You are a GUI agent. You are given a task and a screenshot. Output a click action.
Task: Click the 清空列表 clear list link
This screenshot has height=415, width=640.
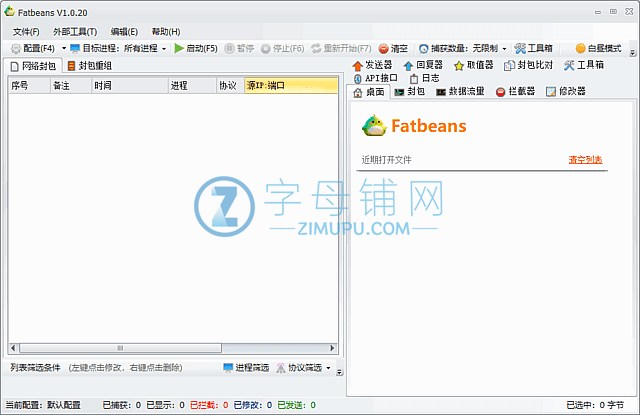tap(585, 160)
